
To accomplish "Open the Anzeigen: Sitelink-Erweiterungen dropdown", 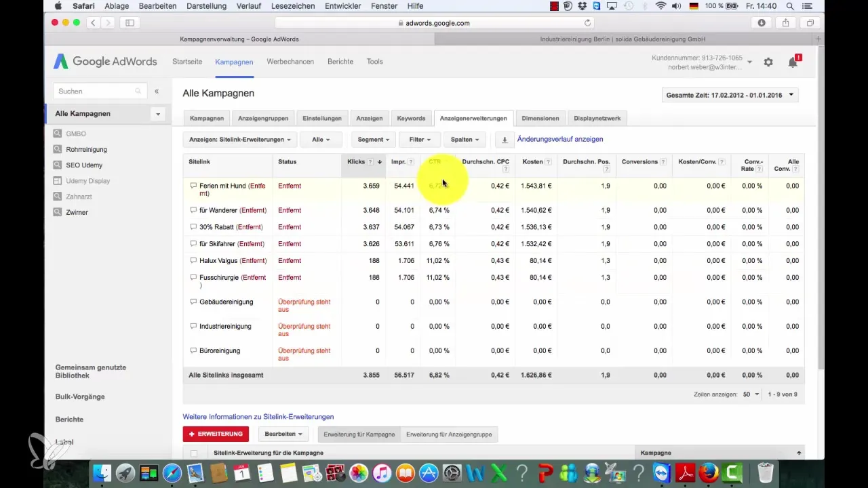I will (x=241, y=140).
